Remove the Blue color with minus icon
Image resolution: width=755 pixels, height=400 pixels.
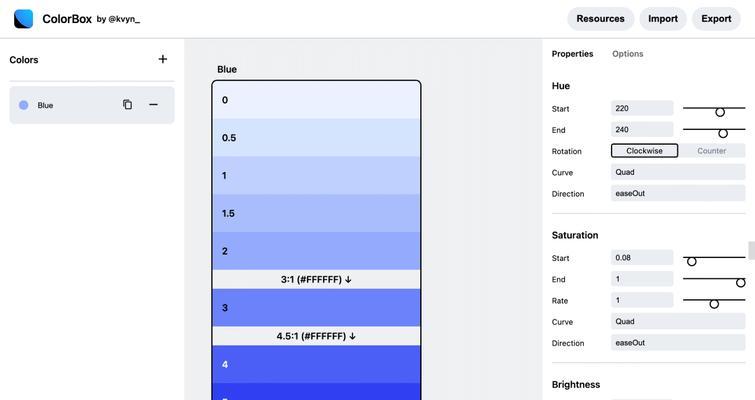tap(153, 104)
